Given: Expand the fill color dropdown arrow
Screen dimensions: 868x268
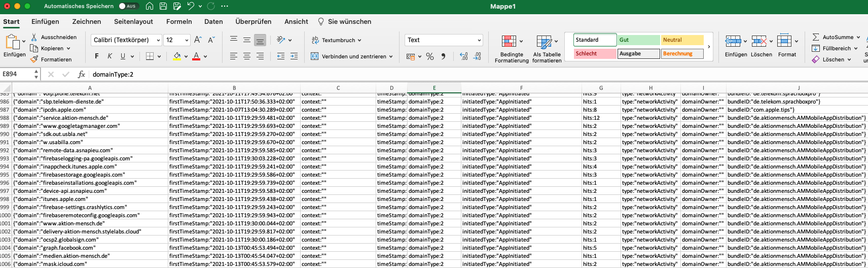Looking at the screenshot, I should click(x=186, y=56).
